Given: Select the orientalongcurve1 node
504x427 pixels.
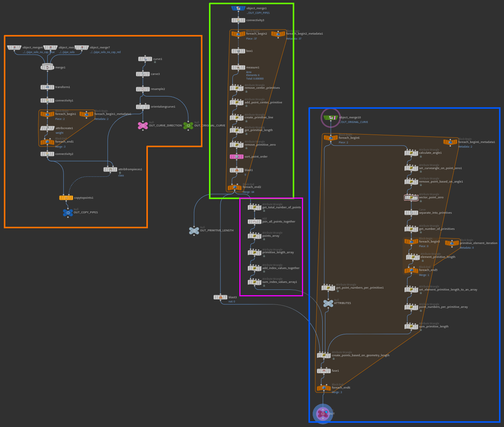Looking at the screenshot, I should (143, 107).
